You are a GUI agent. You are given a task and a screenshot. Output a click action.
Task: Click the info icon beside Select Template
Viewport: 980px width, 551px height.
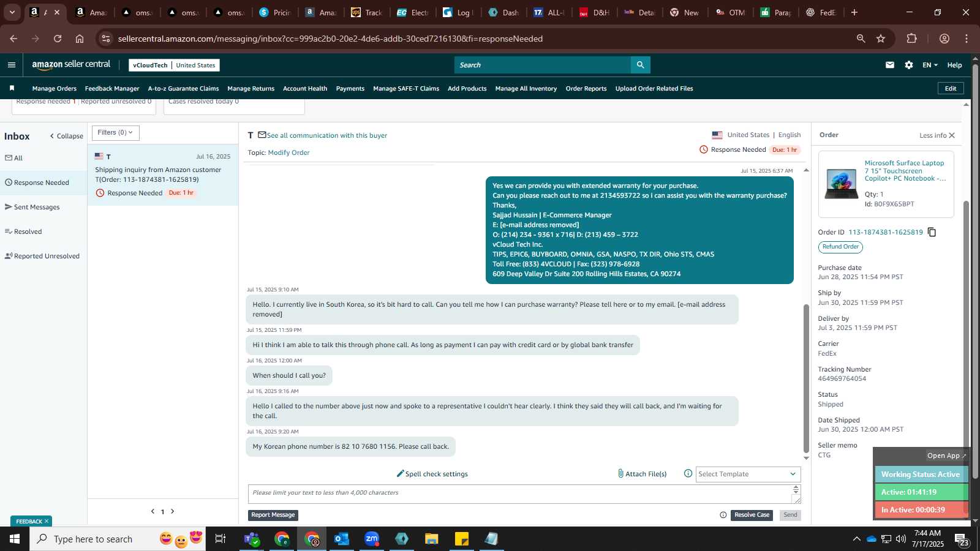click(x=688, y=473)
